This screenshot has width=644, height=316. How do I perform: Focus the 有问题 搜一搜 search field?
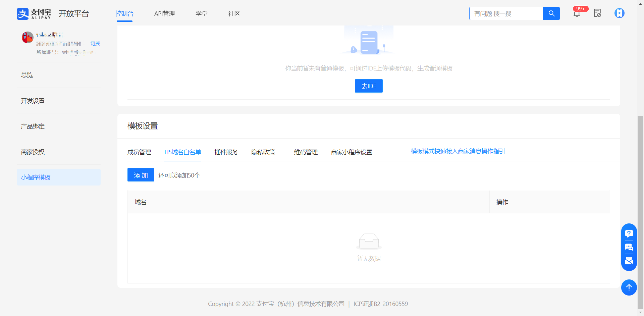506,14
